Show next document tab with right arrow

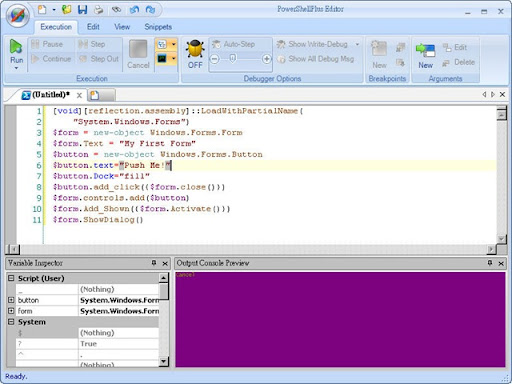[493, 95]
